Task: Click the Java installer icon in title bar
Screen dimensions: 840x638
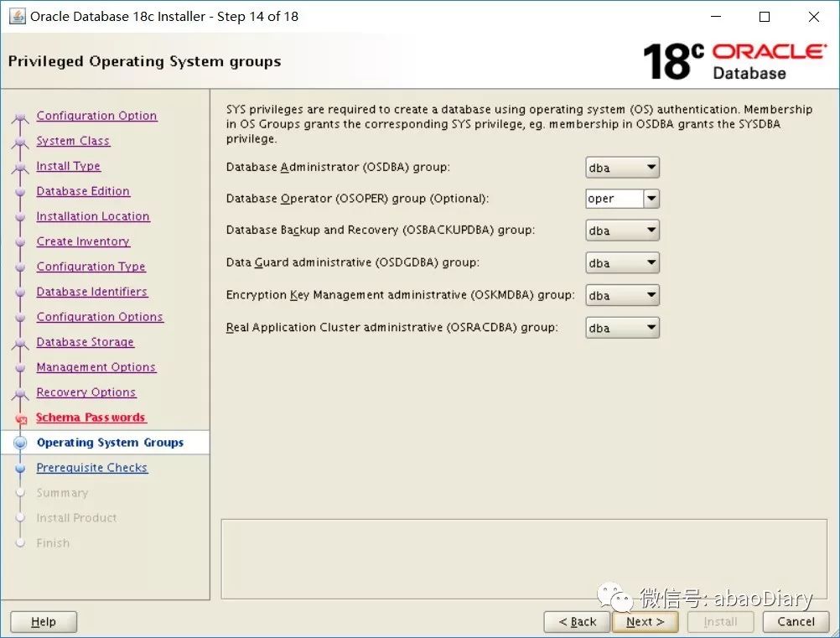Action: click(17, 16)
